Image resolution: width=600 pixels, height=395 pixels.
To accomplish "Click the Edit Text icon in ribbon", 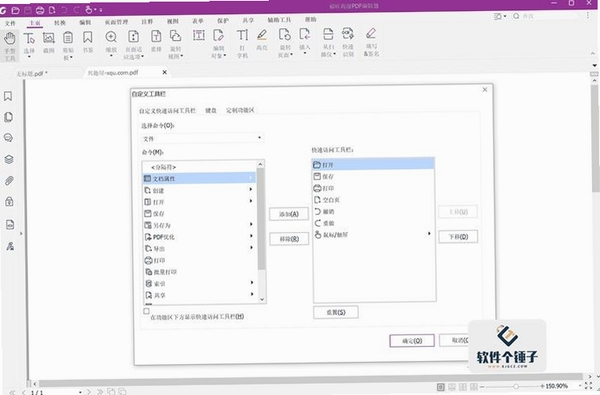I will pyautogui.click(x=198, y=35).
